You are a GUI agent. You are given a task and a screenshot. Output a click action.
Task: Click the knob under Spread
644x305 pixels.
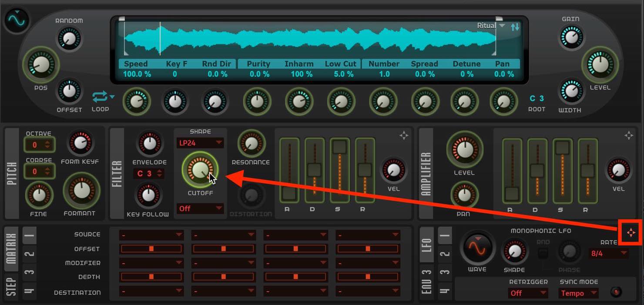pyautogui.click(x=425, y=102)
